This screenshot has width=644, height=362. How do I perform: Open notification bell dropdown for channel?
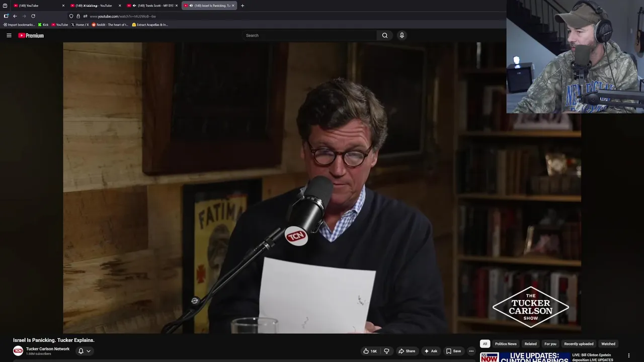pos(84,351)
